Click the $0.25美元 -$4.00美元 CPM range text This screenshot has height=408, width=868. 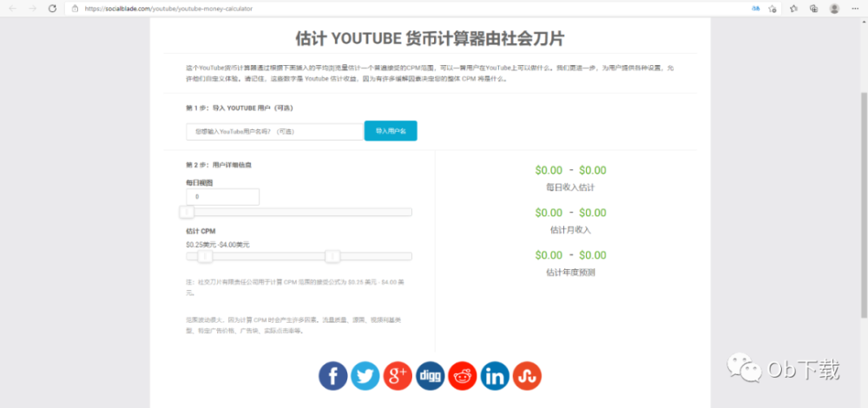[x=218, y=244]
